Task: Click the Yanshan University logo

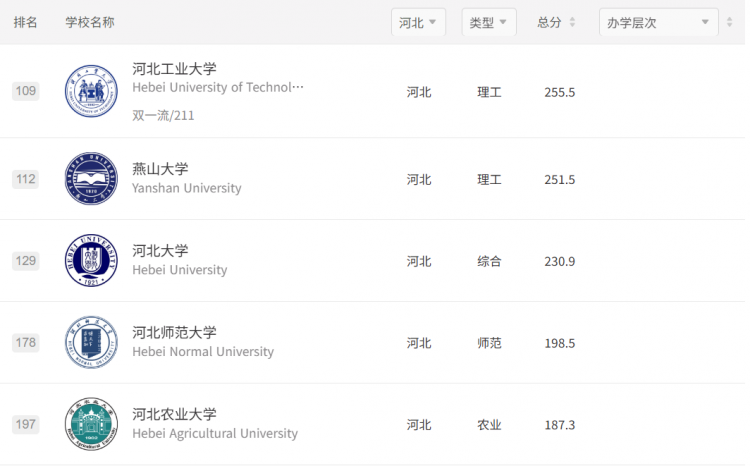Action: coord(91,179)
